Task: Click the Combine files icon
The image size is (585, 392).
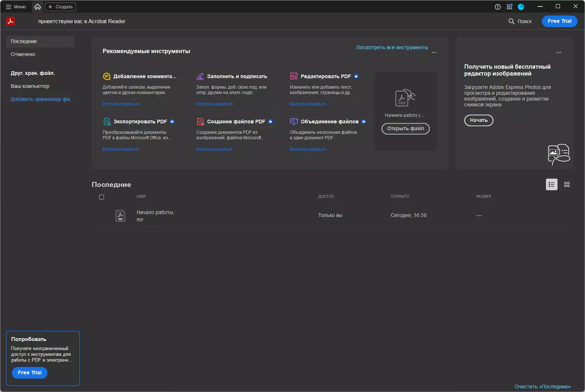Action: tap(294, 121)
